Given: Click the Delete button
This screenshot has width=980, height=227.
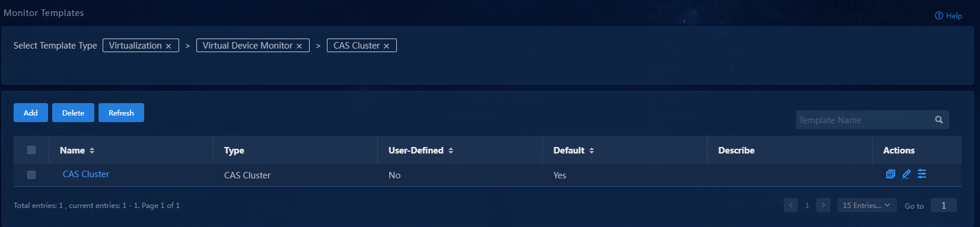Looking at the screenshot, I should (x=73, y=113).
